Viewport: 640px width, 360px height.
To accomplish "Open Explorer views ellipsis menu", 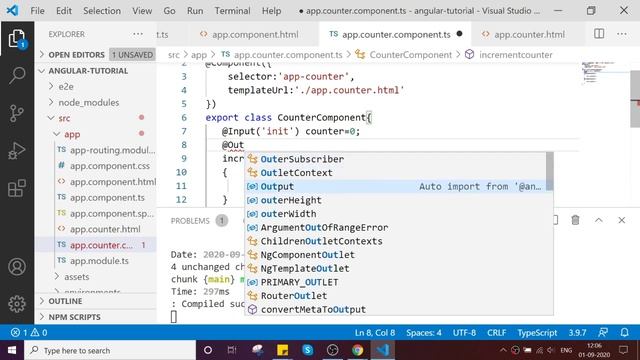I will click(138, 34).
